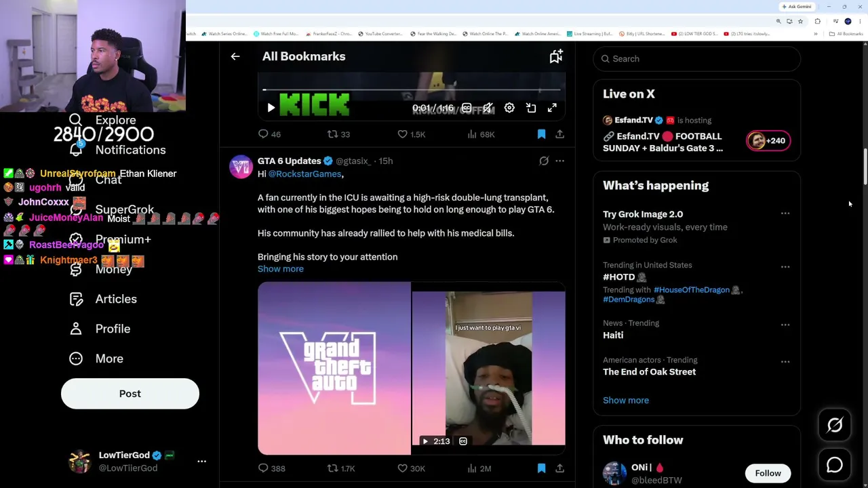The image size is (868, 488).
Task: Open the Bitly URL Shortener bookmark
Action: [642, 34]
